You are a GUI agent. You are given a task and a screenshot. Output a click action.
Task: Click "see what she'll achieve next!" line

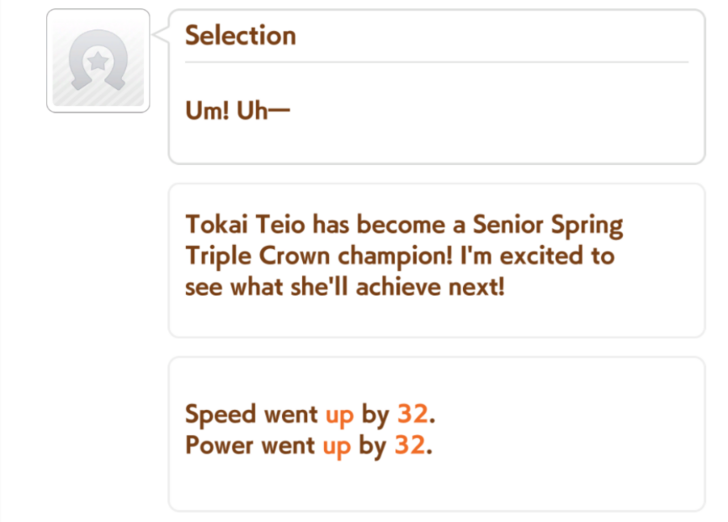(343, 285)
